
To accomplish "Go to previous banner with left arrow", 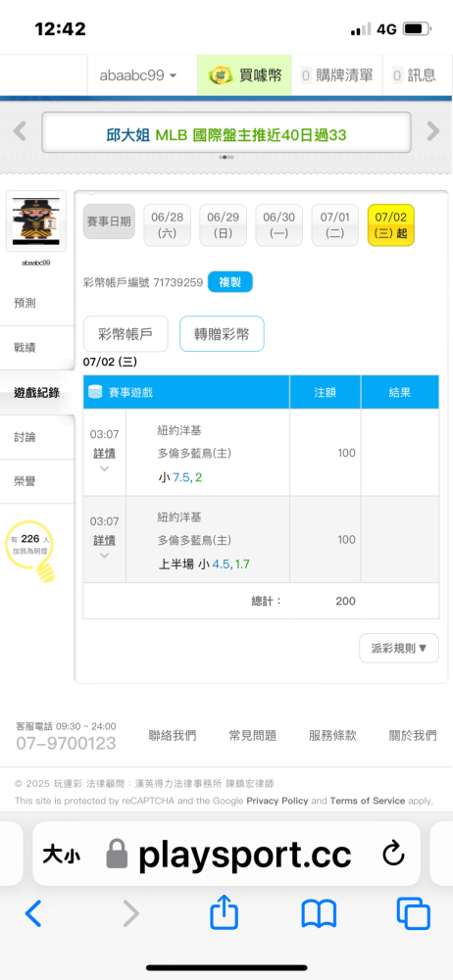I will 20,131.
